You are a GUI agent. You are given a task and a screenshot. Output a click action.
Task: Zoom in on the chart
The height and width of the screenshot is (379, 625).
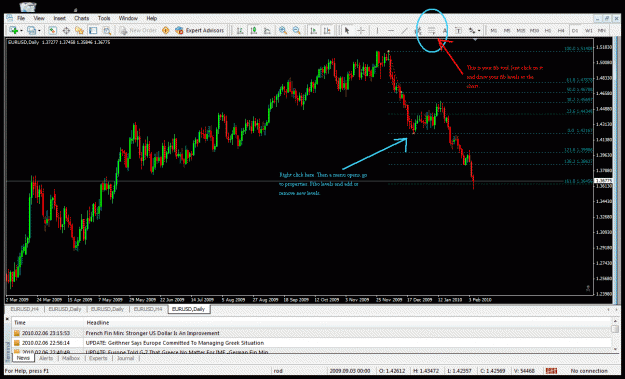point(283,30)
